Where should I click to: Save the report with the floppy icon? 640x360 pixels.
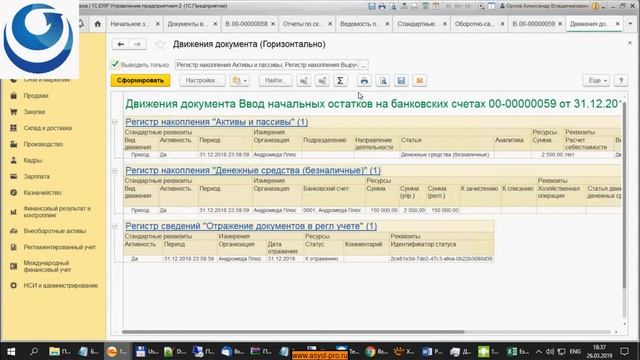(x=401, y=80)
